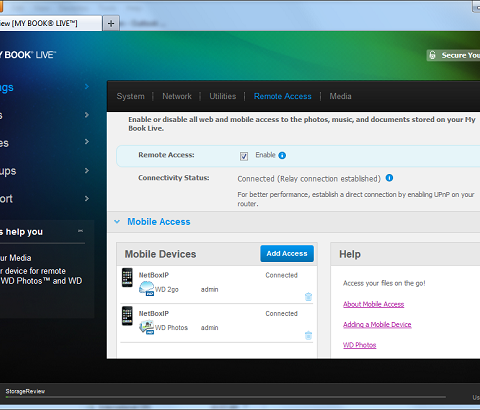
Task: Click the Add Access button
Action: [287, 254]
